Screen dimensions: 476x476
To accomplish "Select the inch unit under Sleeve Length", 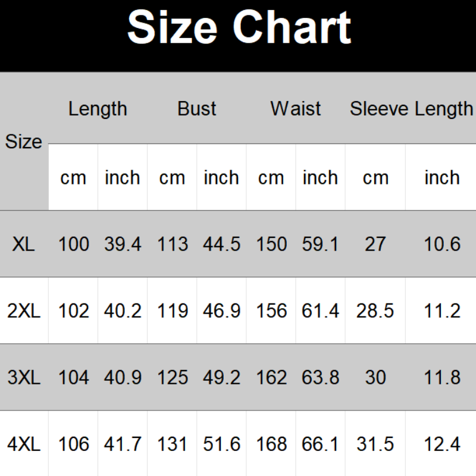I will [442, 177].
